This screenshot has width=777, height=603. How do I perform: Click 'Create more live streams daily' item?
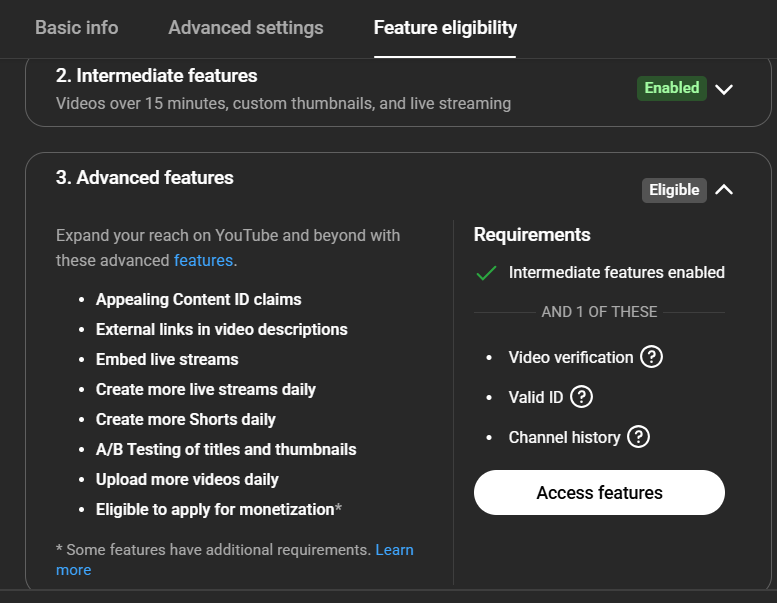tap(206, 389)
